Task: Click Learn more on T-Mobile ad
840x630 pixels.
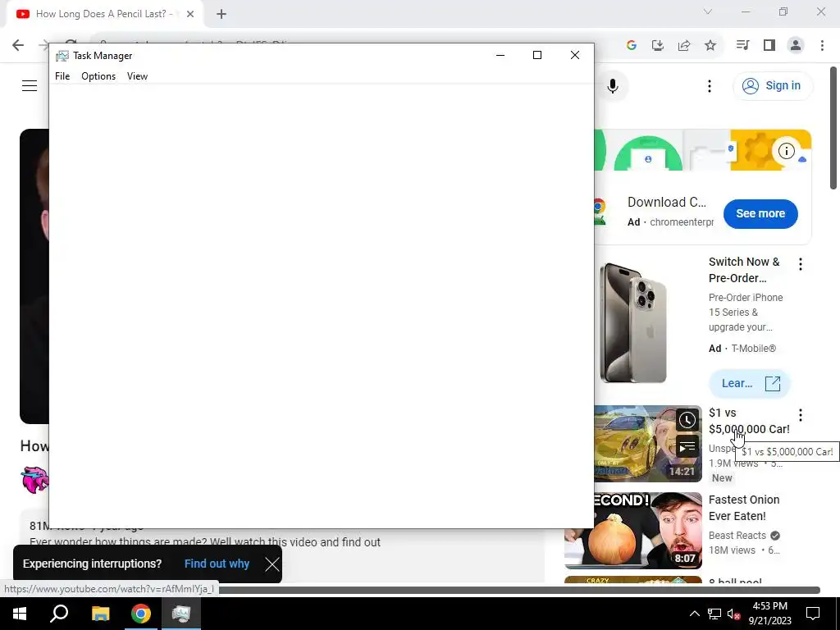Action: tap(749, 384)
